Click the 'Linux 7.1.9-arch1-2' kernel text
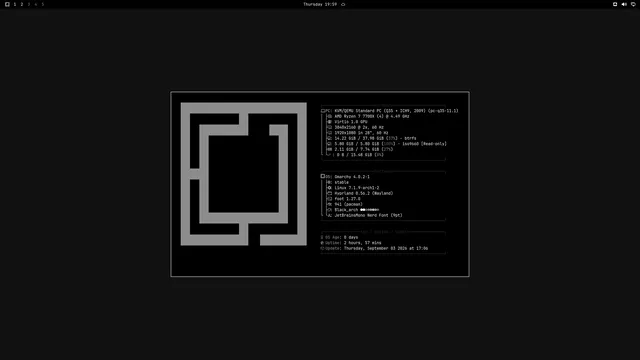Screen dimensions: 640x360 coord(357,188)
